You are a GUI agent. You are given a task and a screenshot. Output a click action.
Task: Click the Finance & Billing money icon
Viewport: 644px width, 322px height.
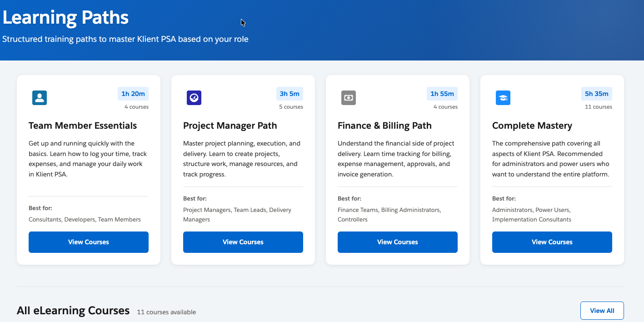349,98
